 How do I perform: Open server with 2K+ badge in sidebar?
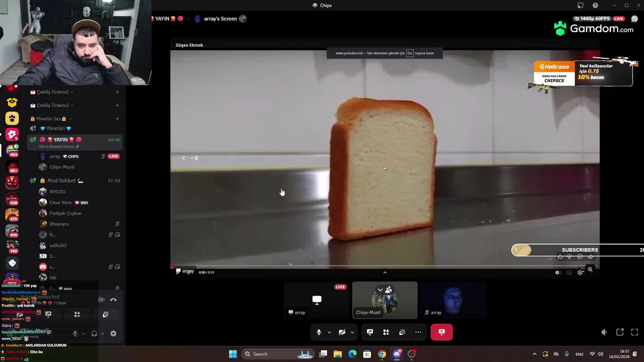tap(12, 166)
